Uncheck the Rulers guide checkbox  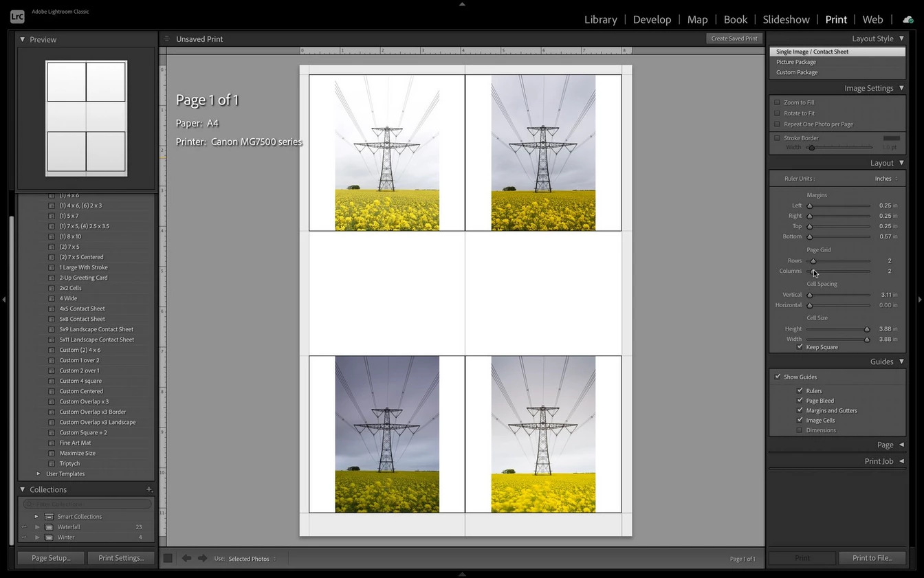click(800, 390)
